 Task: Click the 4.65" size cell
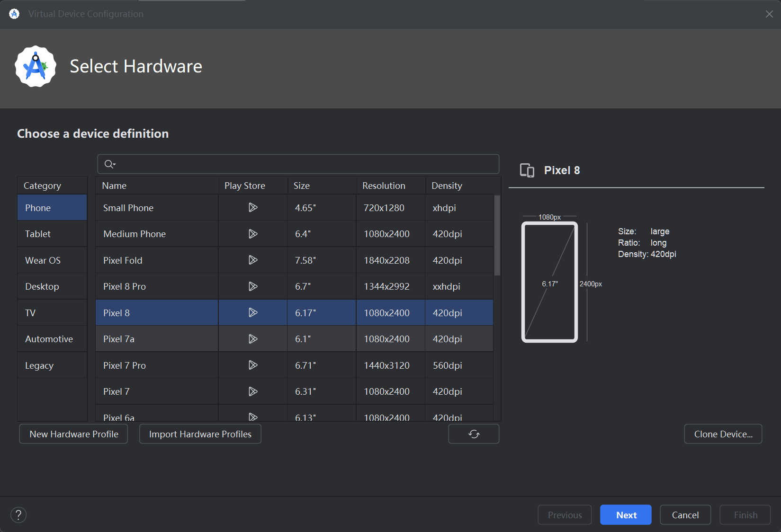pyautogui.click(x=322, y=208)
